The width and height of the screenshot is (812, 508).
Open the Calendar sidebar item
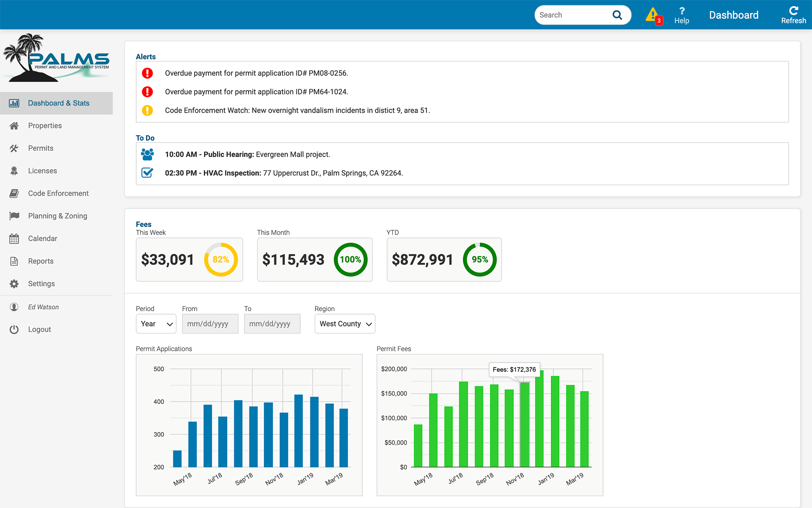click(42, 238)
